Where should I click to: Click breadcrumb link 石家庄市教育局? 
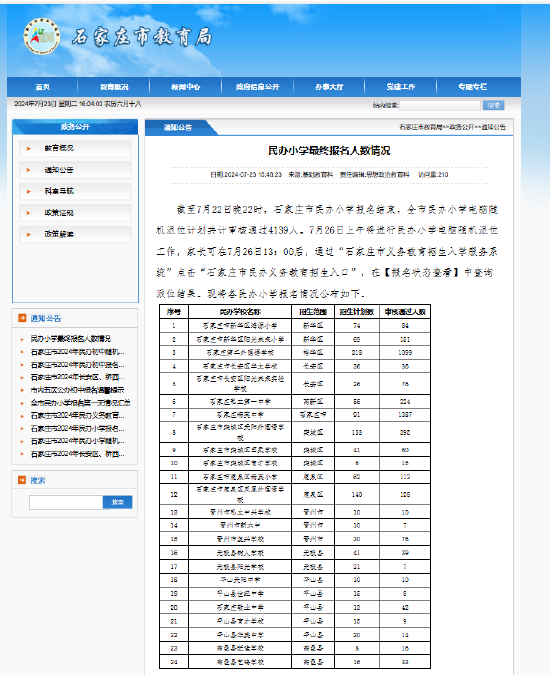pos(421,127)
